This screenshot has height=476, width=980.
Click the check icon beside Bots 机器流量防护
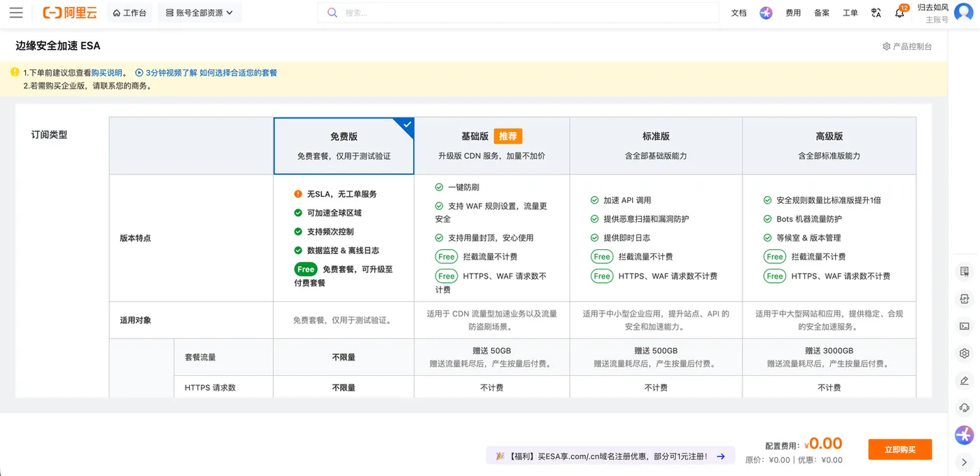767,219
